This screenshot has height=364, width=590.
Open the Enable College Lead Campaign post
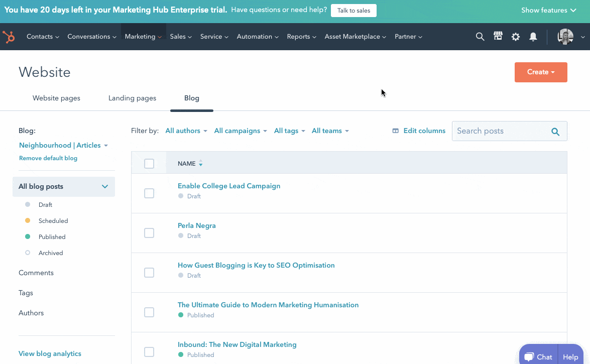[x=229, y=186]
